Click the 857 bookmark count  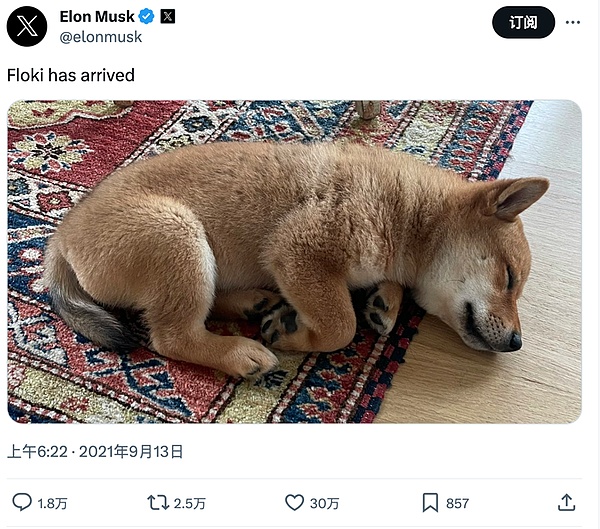click(x=457, y=503)
